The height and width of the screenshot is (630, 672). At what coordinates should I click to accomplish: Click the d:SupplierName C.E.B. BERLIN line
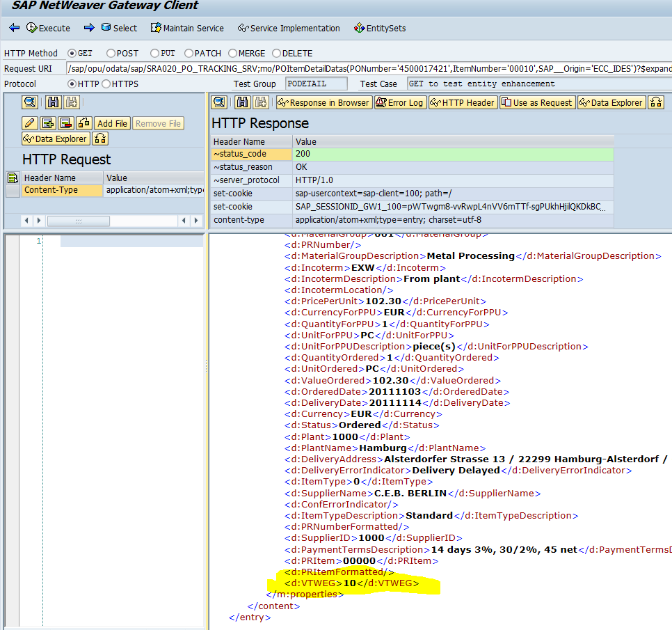coord(413,493)
